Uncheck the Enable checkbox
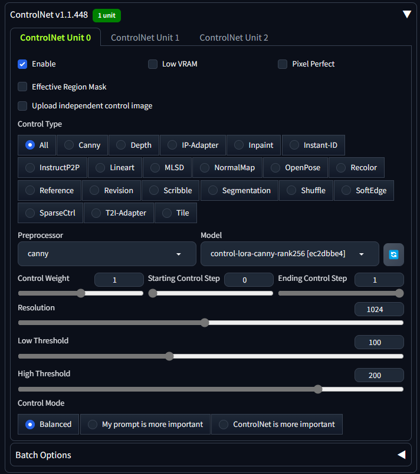 pos(22,64)
